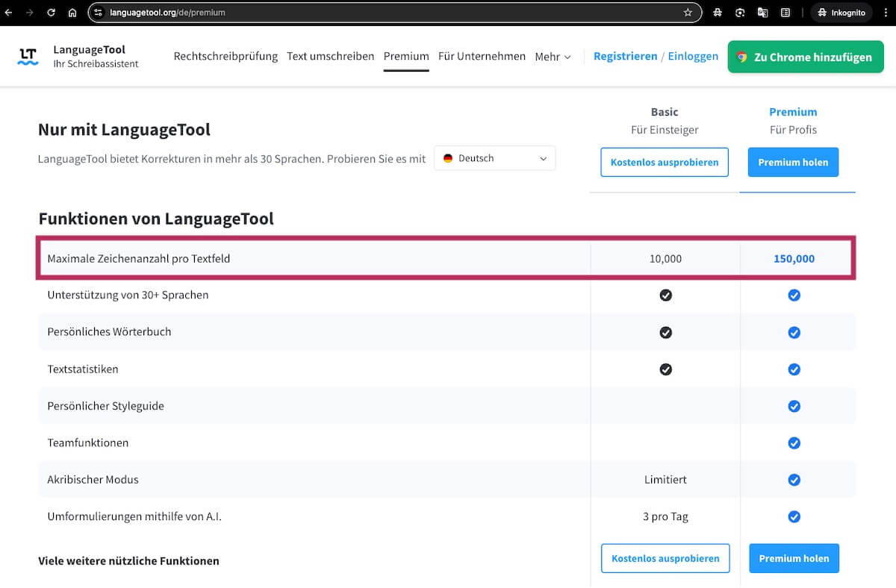Click Zu Chrome hinzufügen button
The width and height of the screenshot is (896, 588).
coord(806,57)
